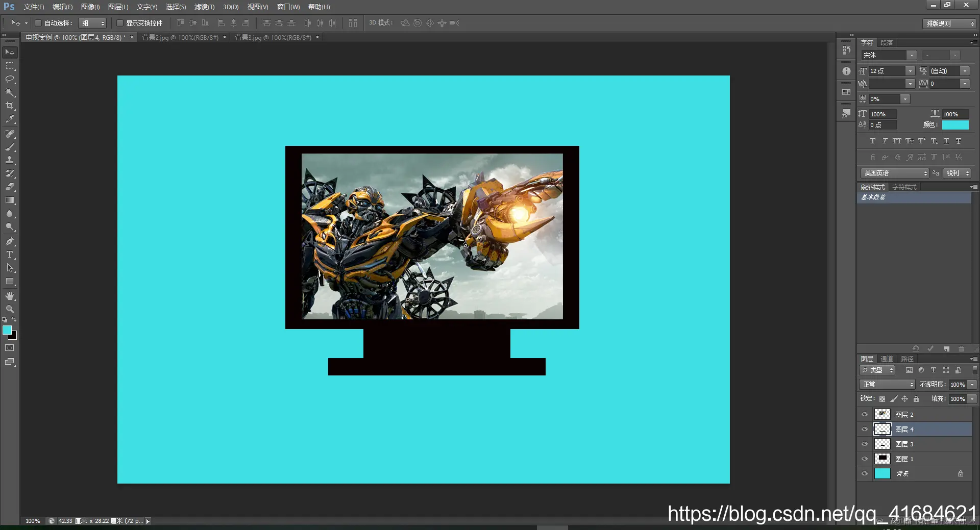Open the 12点 font size dropdown

click(x=910, y=71)
